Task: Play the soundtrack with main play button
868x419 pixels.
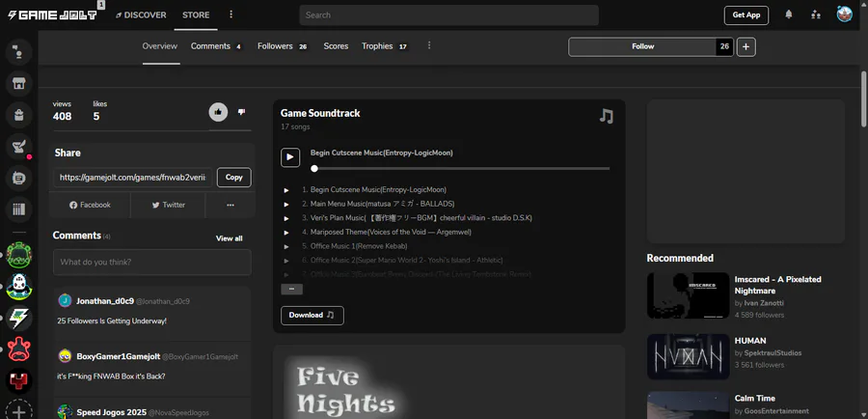Action: pyautogui.click(x=290, y=157)
